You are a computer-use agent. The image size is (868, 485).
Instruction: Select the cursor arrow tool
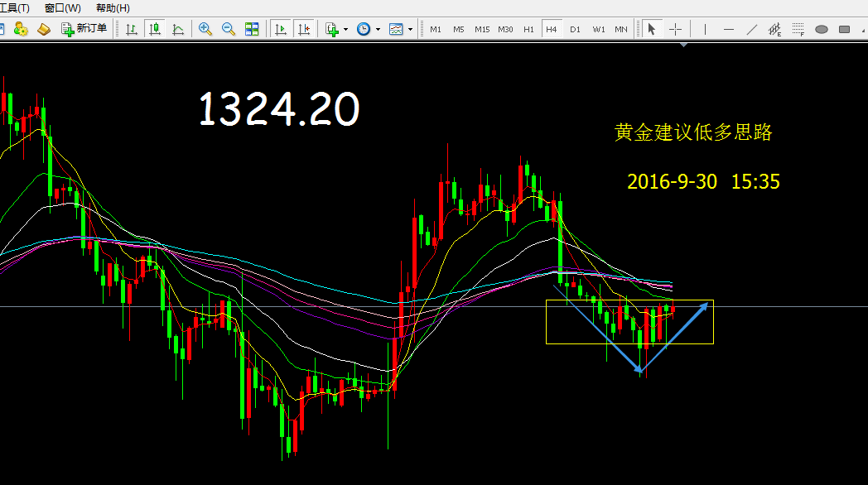coord(652,29)
